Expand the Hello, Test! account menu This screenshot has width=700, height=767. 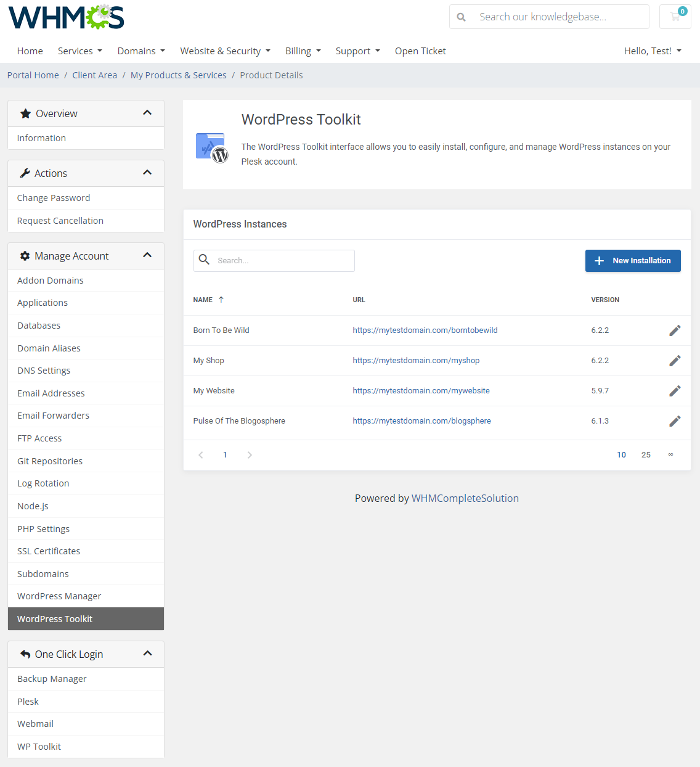click(653, 51)
